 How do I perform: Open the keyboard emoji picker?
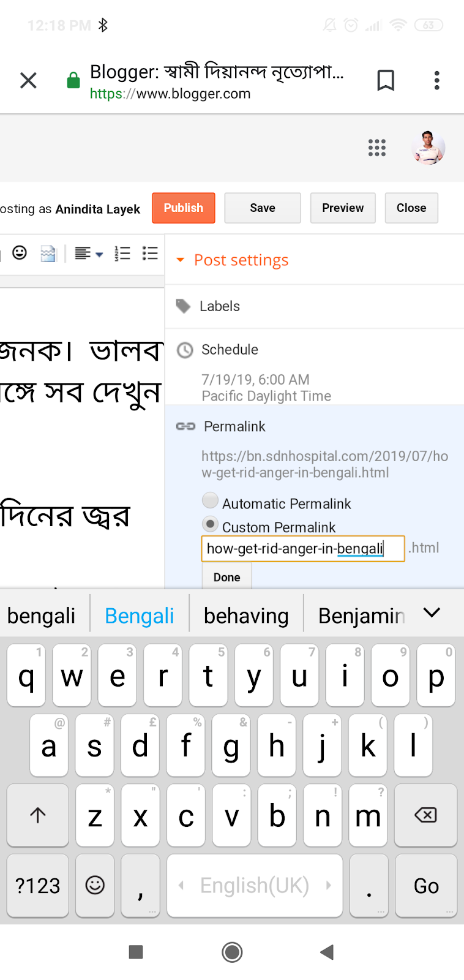(x=95, y=885)
